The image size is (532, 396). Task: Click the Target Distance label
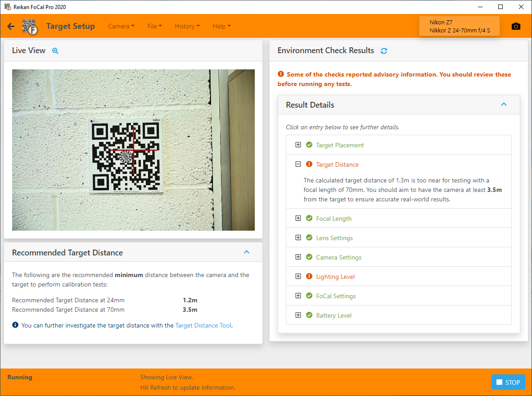pyautogui.click(x=337, y=164)
